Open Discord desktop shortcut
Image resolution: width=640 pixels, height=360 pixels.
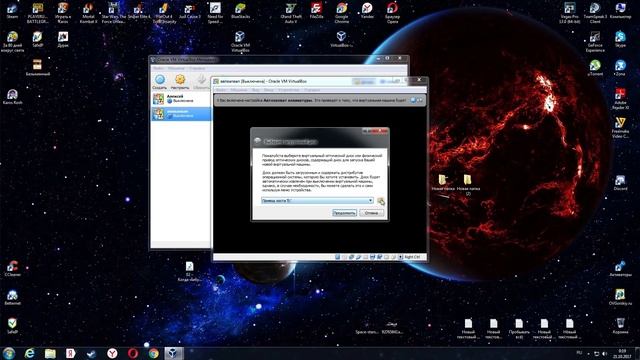tap(620, 183)
